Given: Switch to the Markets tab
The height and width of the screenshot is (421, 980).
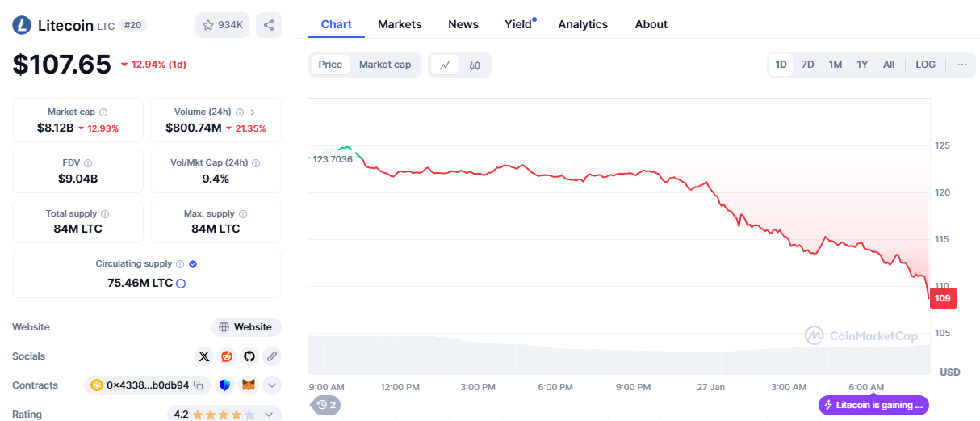Looking at the screenshot, I should pos(400,24).
